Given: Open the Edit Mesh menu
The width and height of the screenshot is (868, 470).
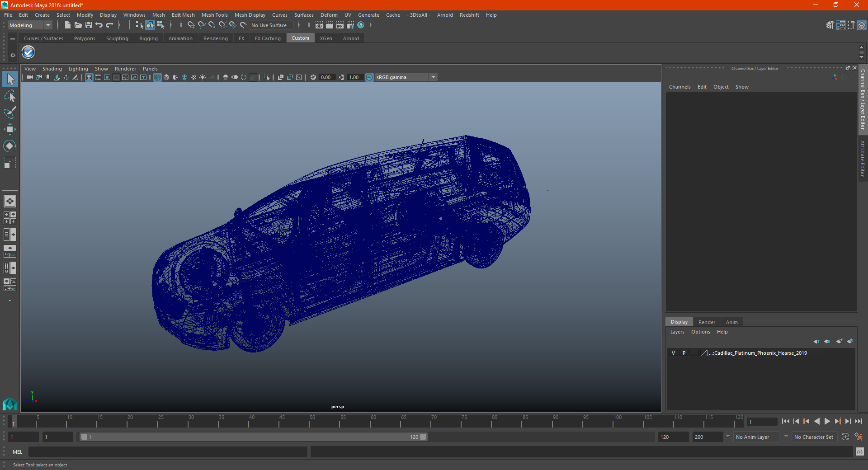Looking at the screenshot, I should coord(183,15).
